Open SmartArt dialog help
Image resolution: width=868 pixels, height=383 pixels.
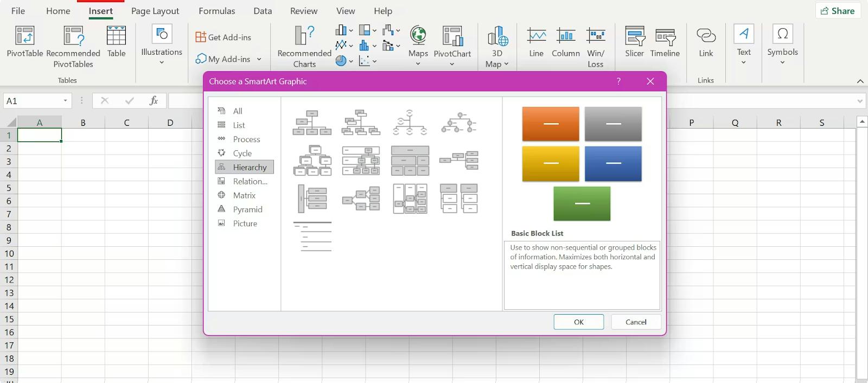click(x=618, y=81)
